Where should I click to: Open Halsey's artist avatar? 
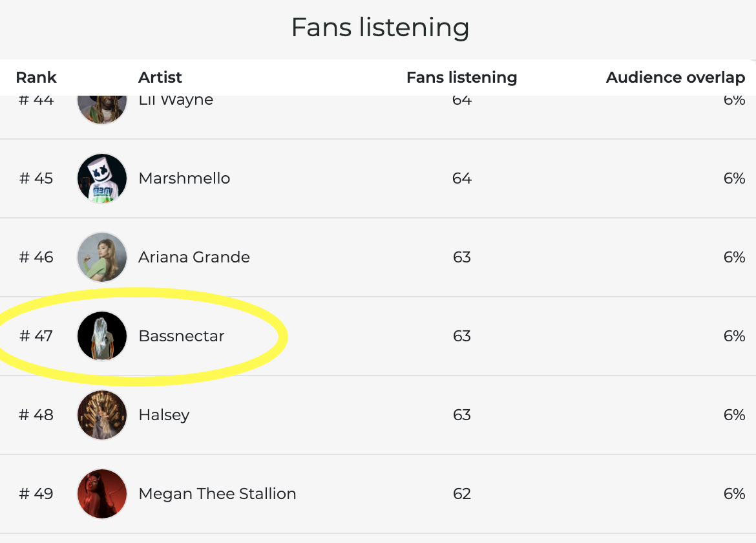[102, 415]
